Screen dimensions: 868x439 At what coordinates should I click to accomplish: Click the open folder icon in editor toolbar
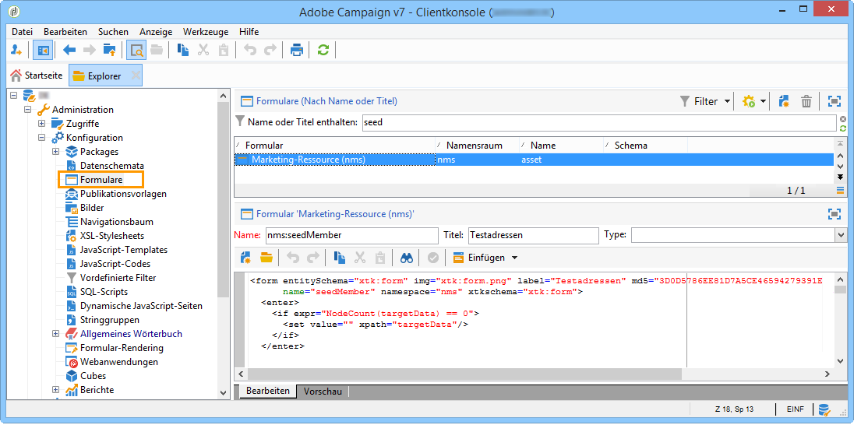[266, 258]
